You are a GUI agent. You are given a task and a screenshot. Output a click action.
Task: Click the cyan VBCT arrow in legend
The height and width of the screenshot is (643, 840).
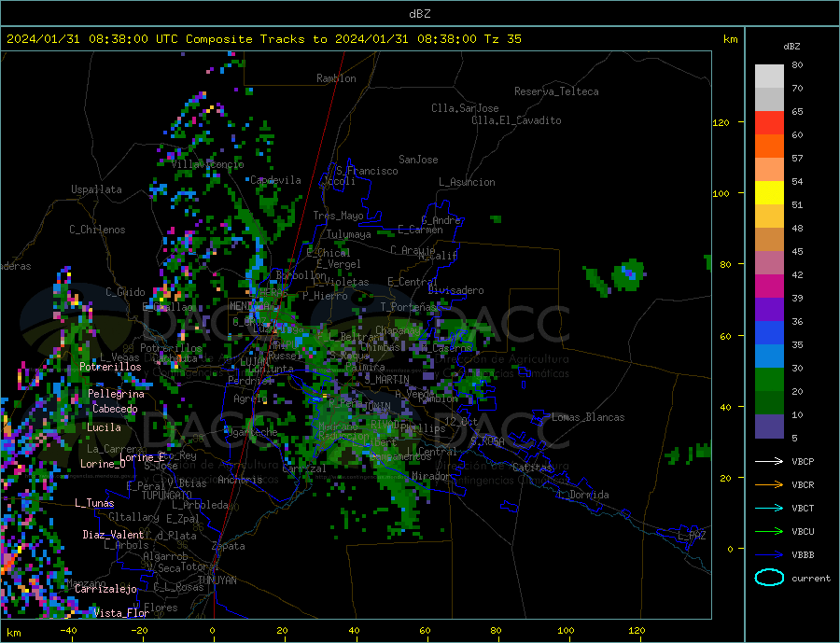769,508
